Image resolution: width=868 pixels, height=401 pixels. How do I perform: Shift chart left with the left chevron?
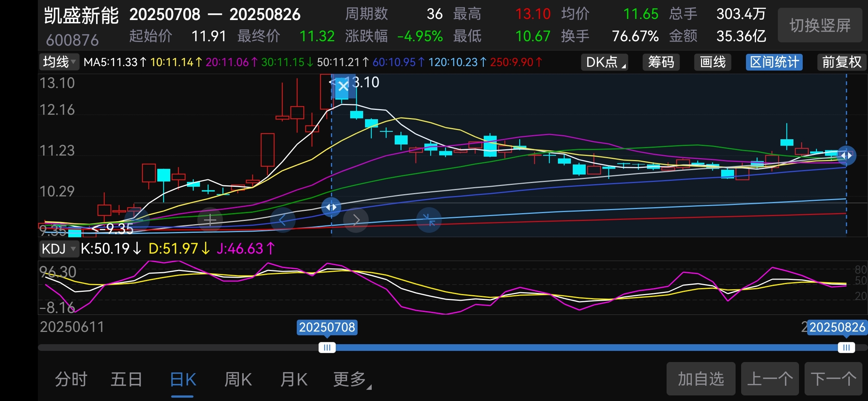(x=283, y=220)
